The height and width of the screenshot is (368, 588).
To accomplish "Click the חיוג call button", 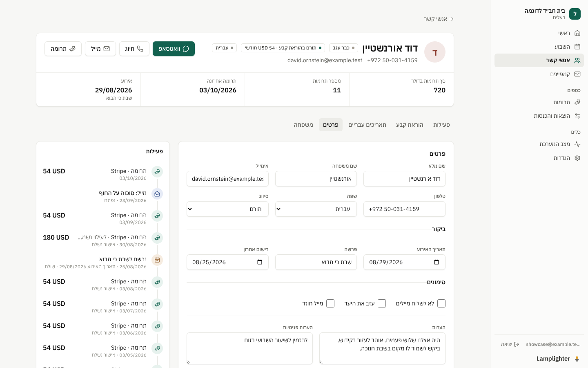I will [x=134, y=49].
